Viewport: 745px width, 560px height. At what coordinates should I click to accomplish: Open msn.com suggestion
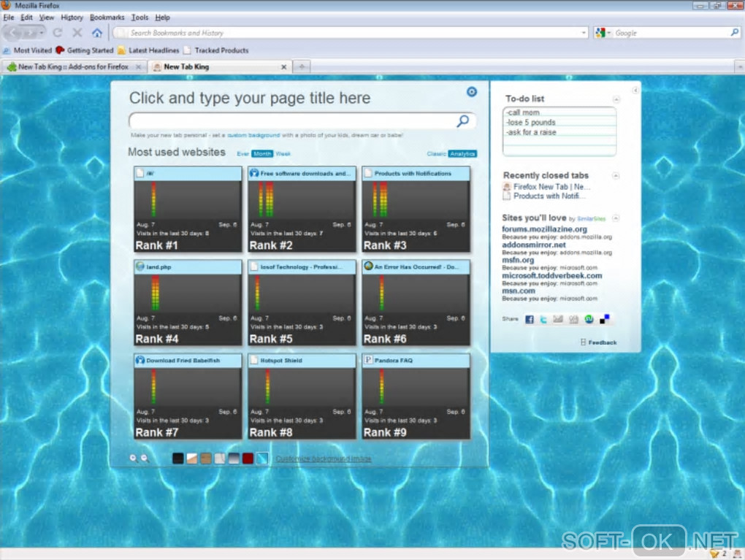[519, 291]
